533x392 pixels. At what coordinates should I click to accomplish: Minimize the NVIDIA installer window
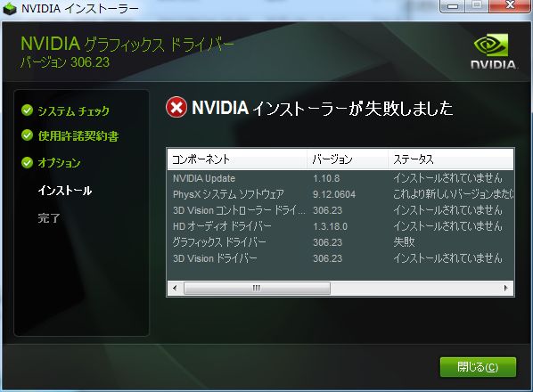click(453, 5)
